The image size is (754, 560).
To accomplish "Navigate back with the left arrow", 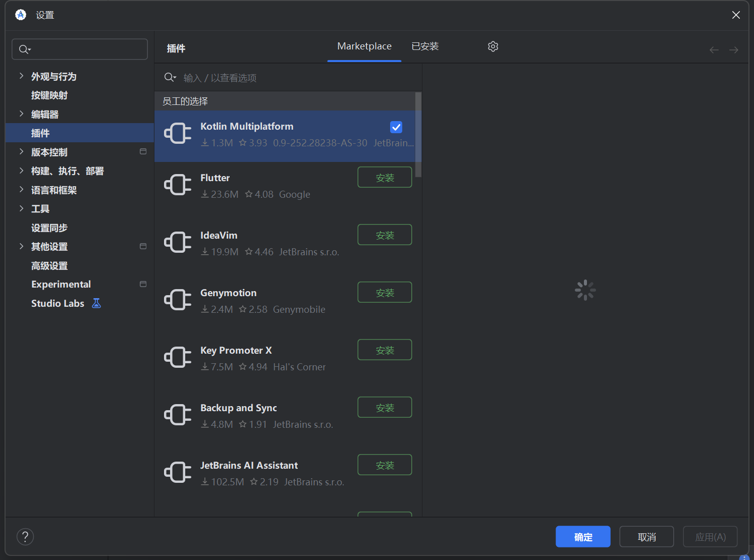I will click(x=714, y=49).
